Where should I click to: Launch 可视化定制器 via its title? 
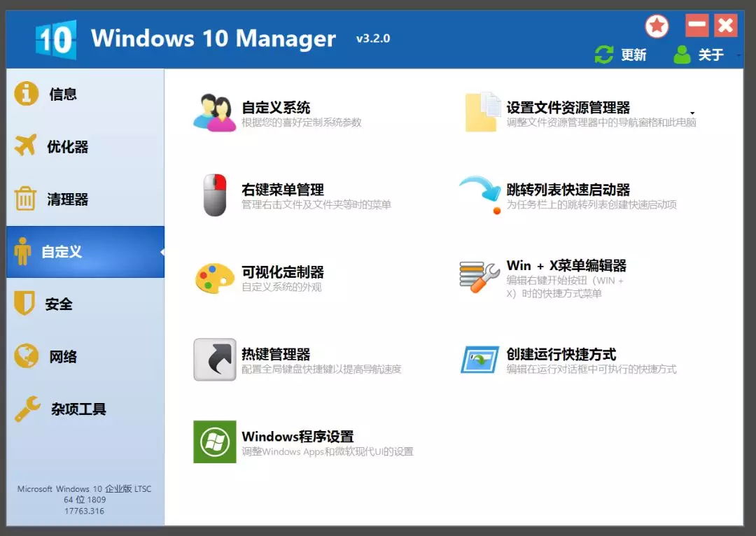pos(283,272)
